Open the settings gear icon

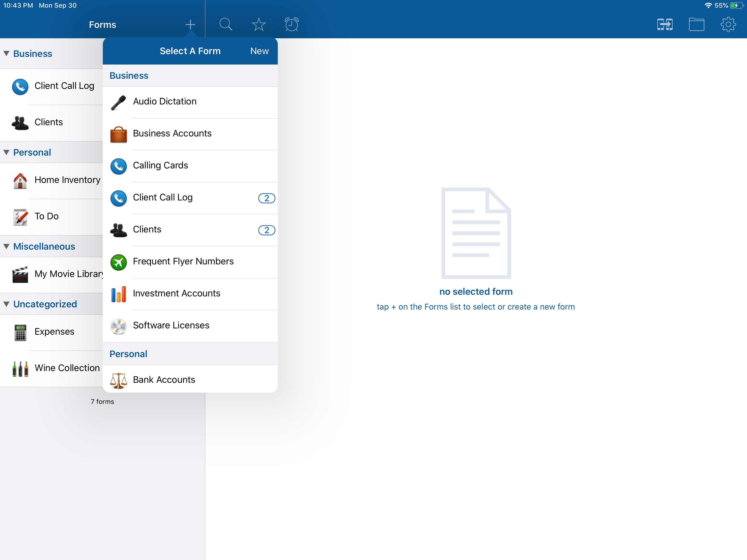728,24
